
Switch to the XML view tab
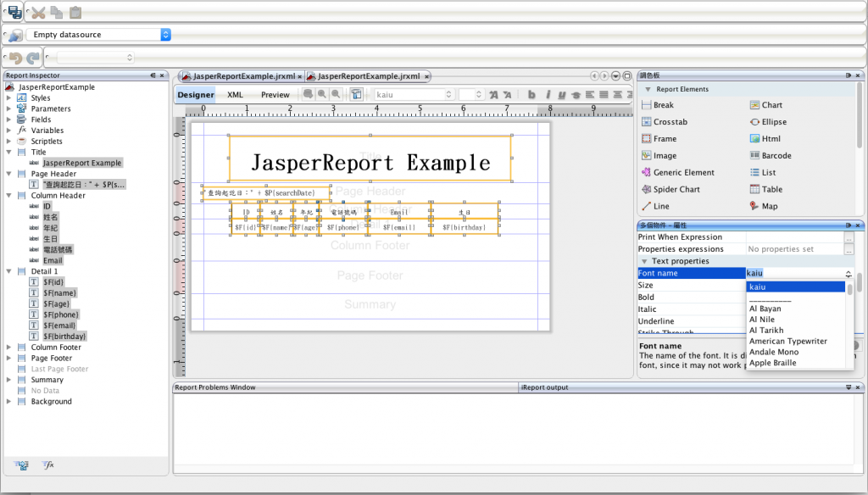click(236, 95)
